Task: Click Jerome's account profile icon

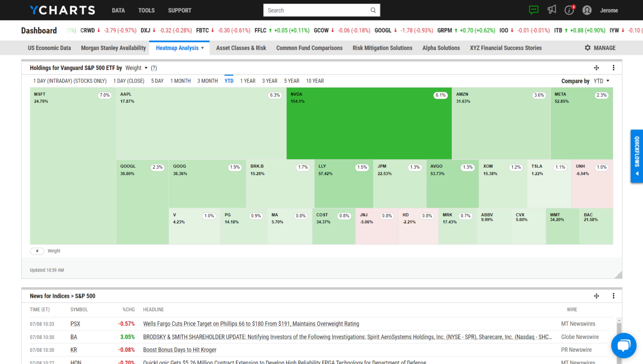Action: (587, 10)
